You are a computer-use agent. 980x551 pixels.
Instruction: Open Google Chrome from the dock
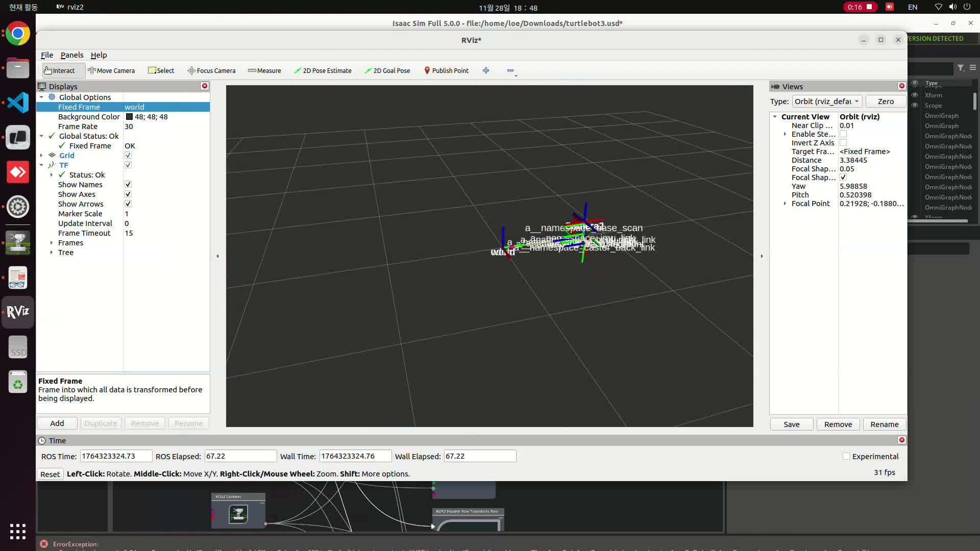click(x=18, y=34)
